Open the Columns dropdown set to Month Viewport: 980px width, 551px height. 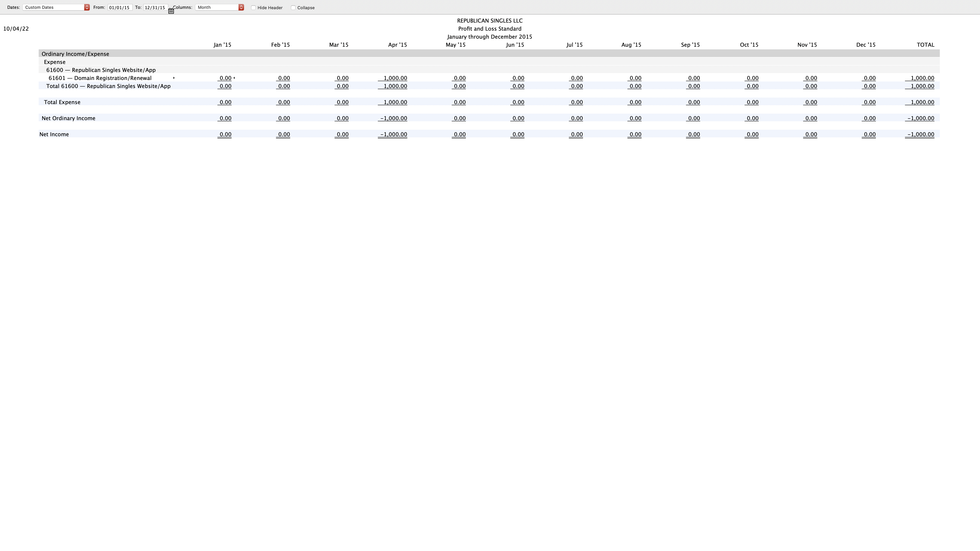[x=220, y=7]
